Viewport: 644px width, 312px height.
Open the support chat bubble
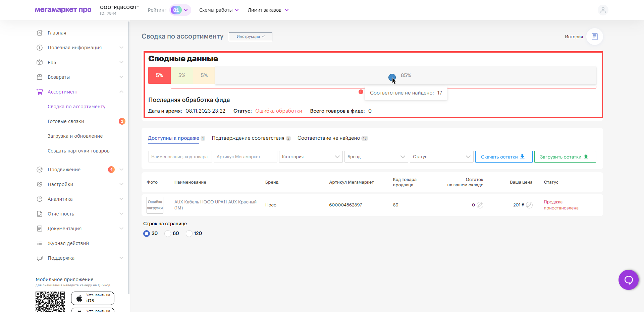point(628,280)
